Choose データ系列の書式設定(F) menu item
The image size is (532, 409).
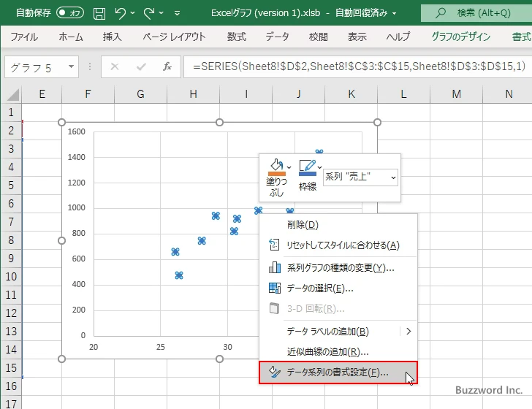point(338,372)
